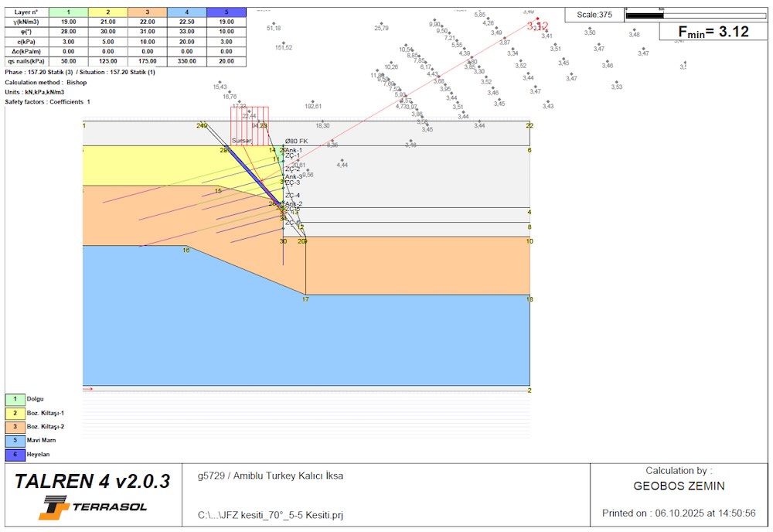The height and width of the screenshot is (532, 773).
Task: Click the Calculation method Bishop text
Action: click(x=46, y=82)
